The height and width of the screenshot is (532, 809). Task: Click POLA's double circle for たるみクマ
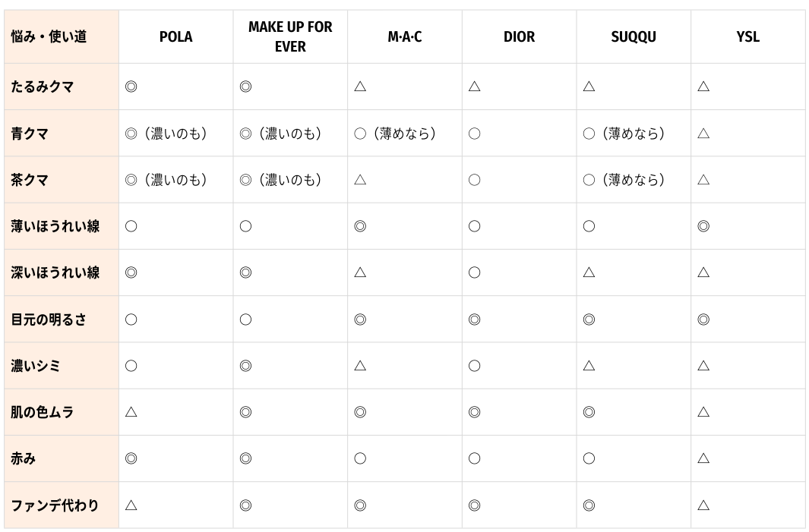click(x=131, y=87)
